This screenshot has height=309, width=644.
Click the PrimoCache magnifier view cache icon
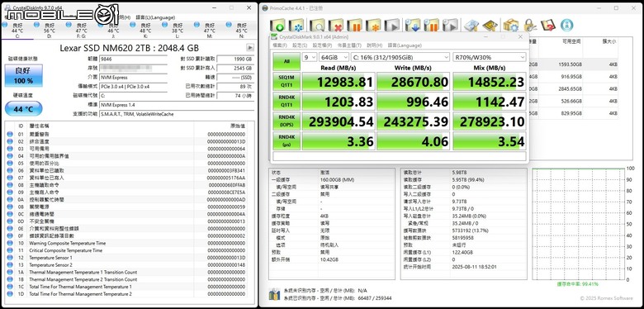tap(317, 26)
